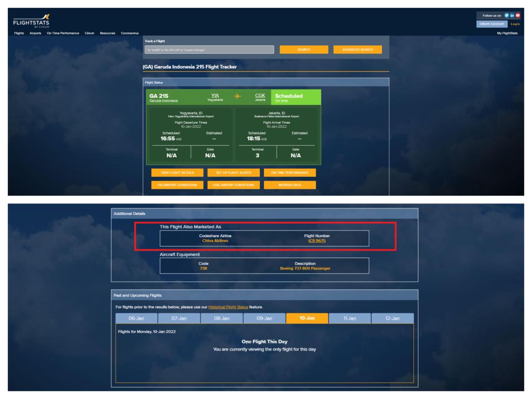Click the Advanced Search button
Viewport: 532px width, 399px height.
(357, 49)
